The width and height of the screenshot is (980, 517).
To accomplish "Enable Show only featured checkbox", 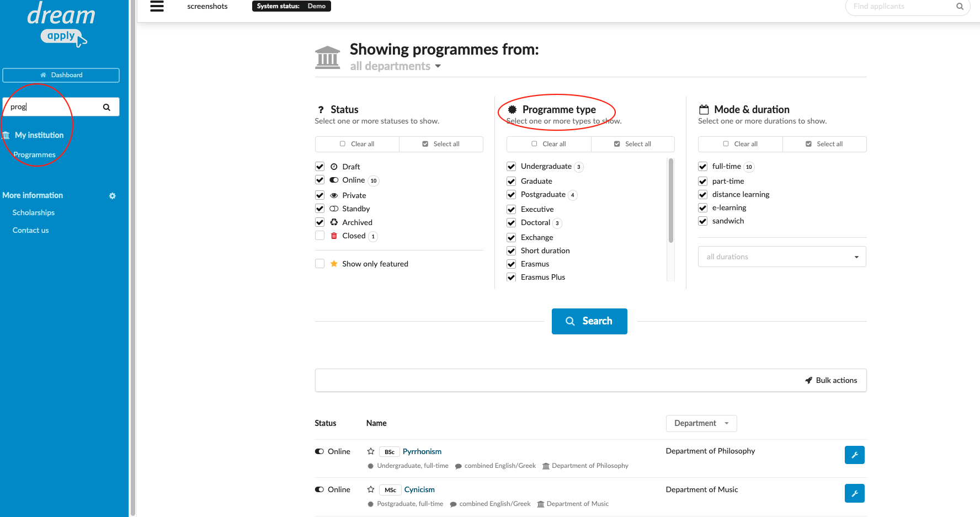I will click(x=319, y=264).
